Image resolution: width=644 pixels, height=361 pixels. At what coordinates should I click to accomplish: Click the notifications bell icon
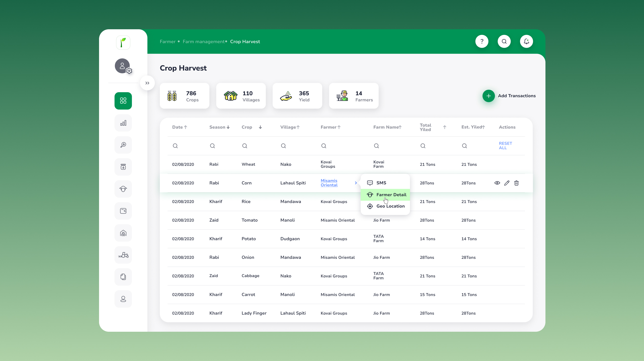(526, 41)
